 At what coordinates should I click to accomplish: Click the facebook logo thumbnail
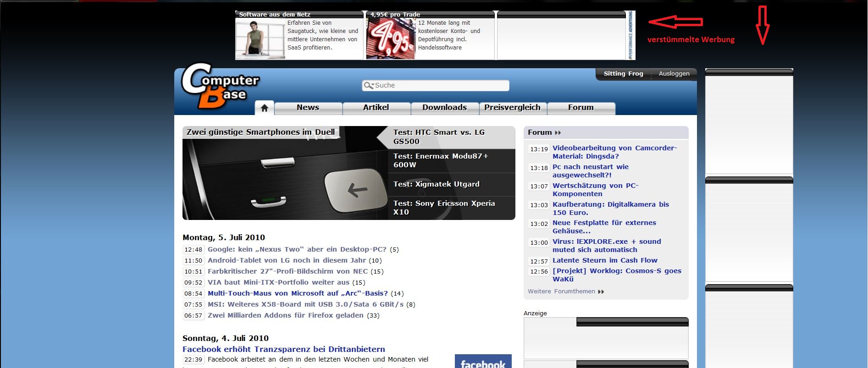(x=483, y=361)
